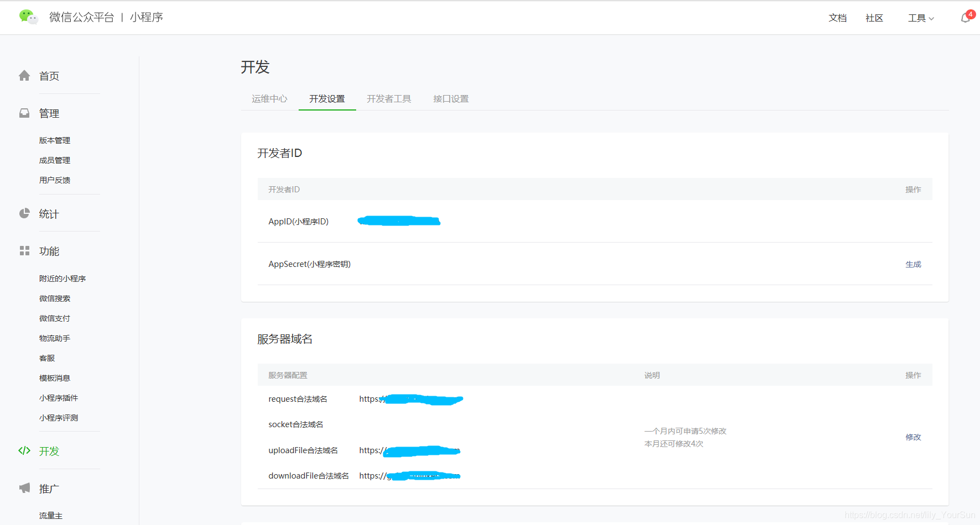Click 修改 to edit server domains

(x=913, y=437)
